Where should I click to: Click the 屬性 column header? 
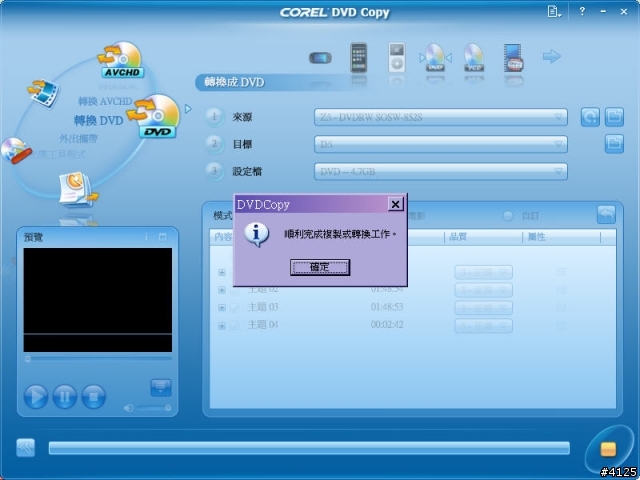click(x=536, y=237)
